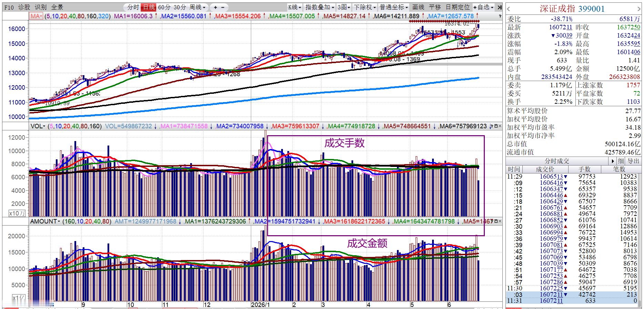Click the 深证成指 399001 title
This screenshot has width=644, height=309.
tap(572, 9)
